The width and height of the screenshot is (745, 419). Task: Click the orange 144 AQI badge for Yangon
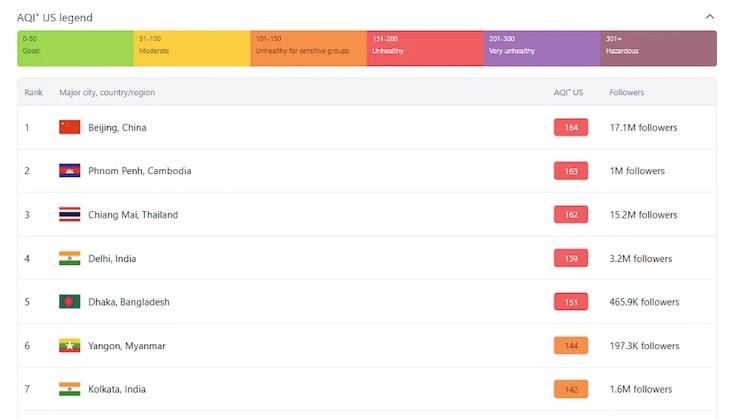570,346
